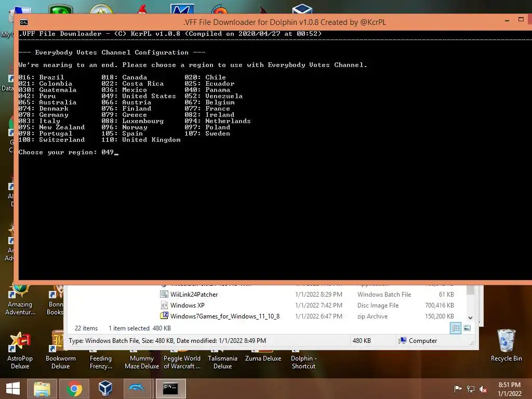Show the taskbar clock at 8:51 PM
The height and width of the screenshot is (399, 532).
tap(509, 389)
